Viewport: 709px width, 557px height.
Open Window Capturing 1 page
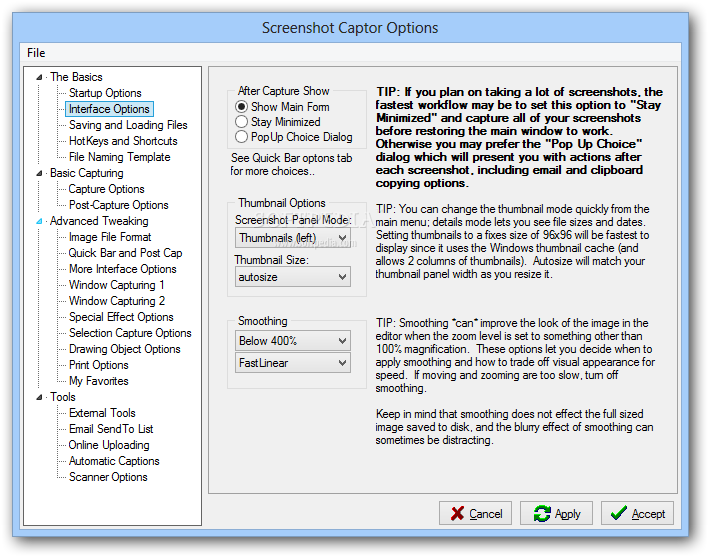pos(116,285)
